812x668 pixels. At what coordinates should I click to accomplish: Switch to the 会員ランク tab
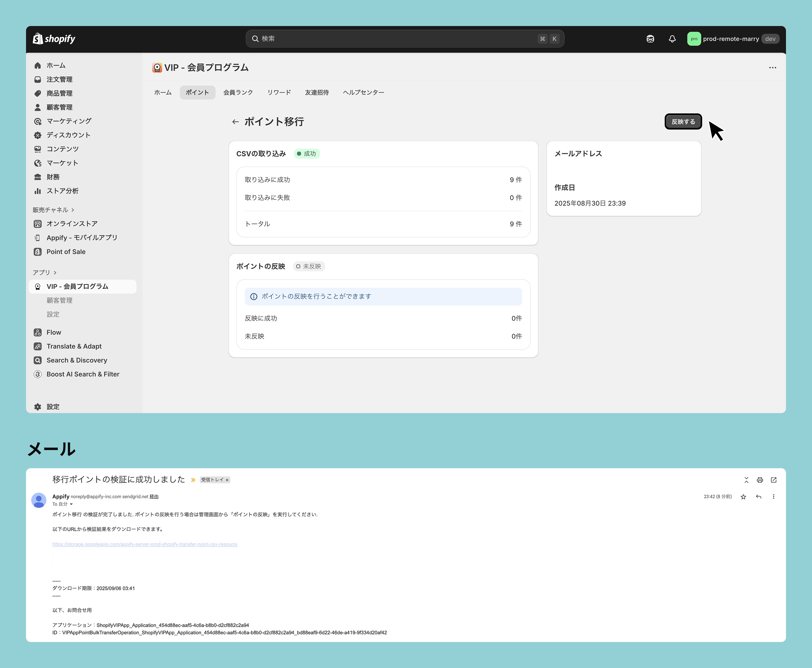tap(238, 92)
